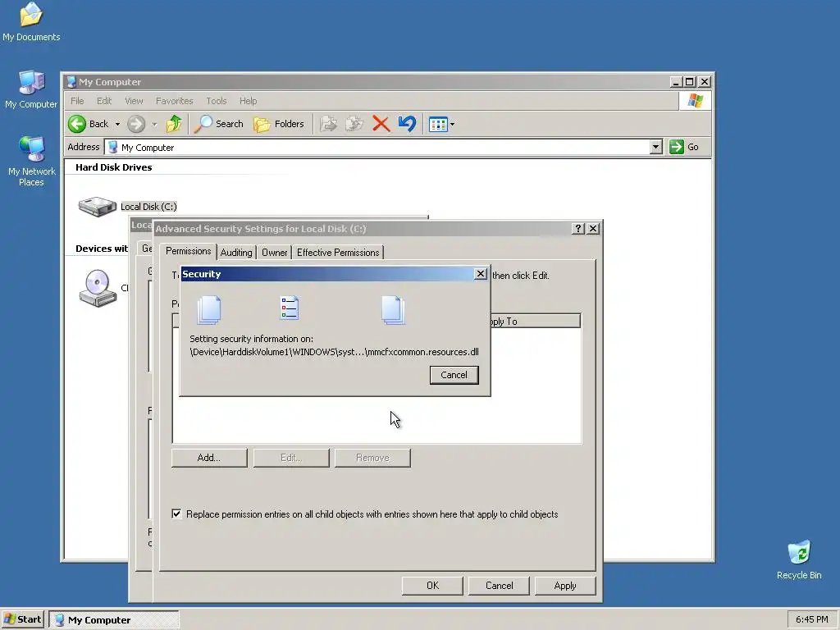Open the Edit menu
Viewport: 840px width, 630px height.
[104, 101]
